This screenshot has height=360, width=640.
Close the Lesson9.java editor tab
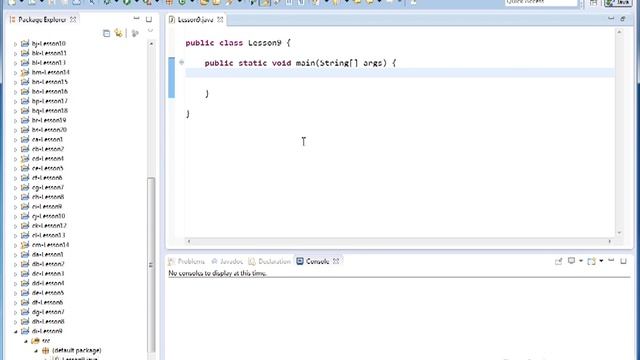point(220,19)
